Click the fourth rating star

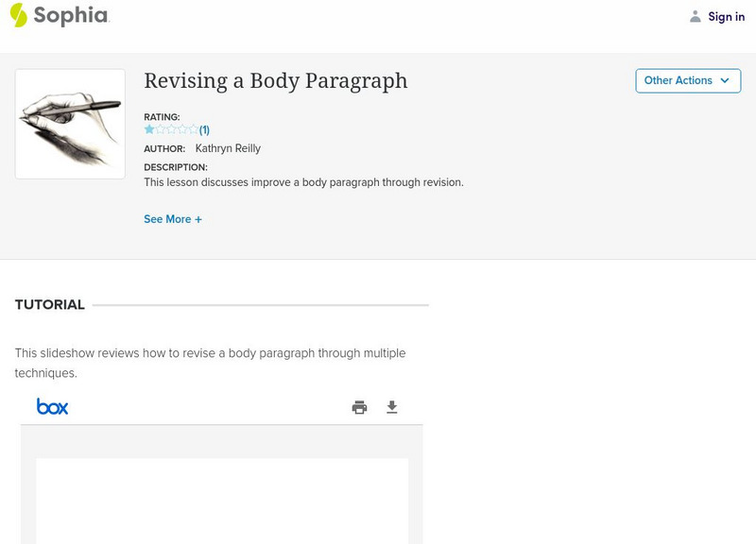point(182,129)
